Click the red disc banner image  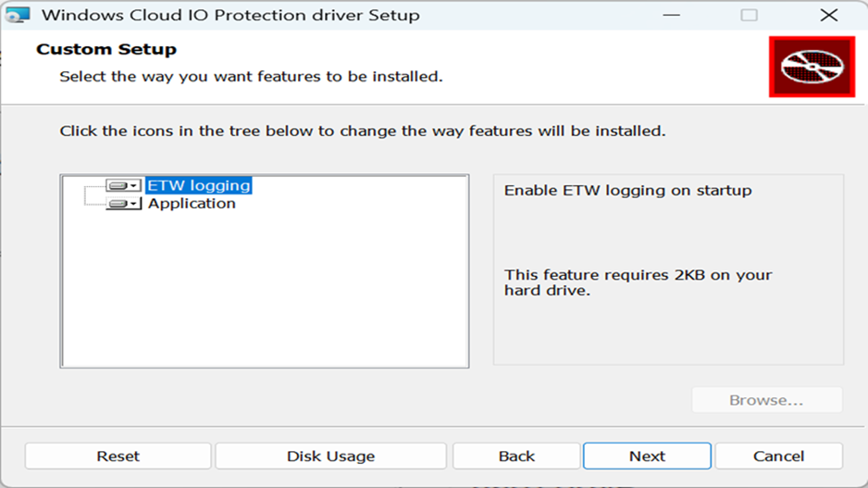(812, 67)
